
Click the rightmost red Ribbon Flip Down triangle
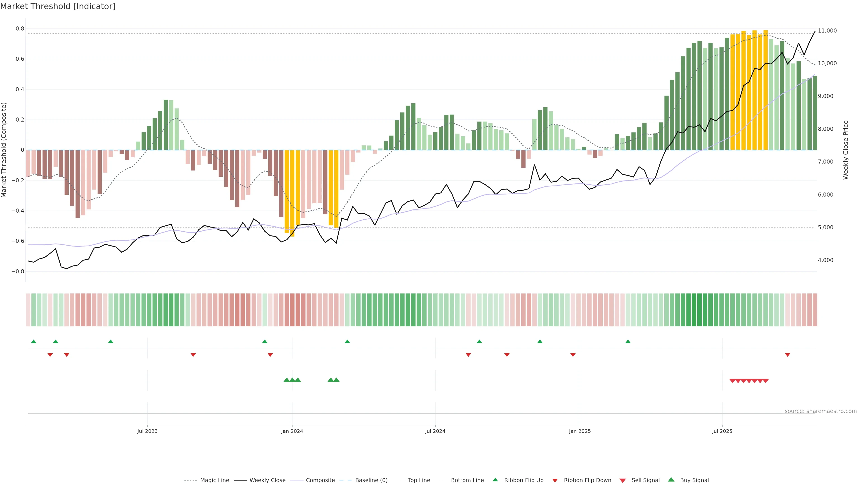788,355
